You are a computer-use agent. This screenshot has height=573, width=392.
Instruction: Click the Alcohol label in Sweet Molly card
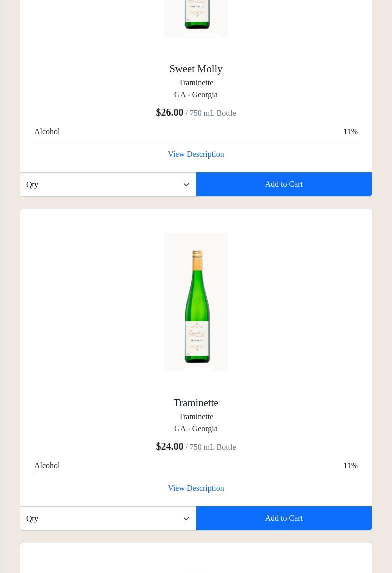pos(47,132)
